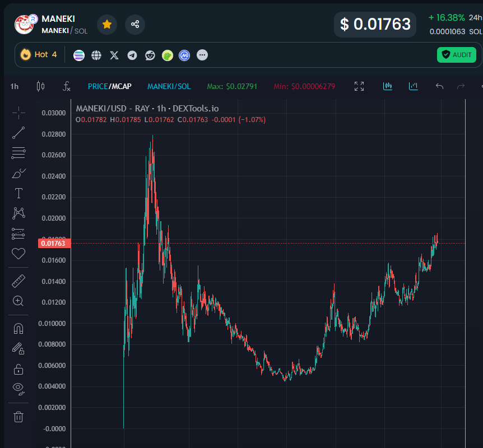Screen dimensions: 483x448
Task: Click the 0.010000 price axis label
Action: click(52, 324)
